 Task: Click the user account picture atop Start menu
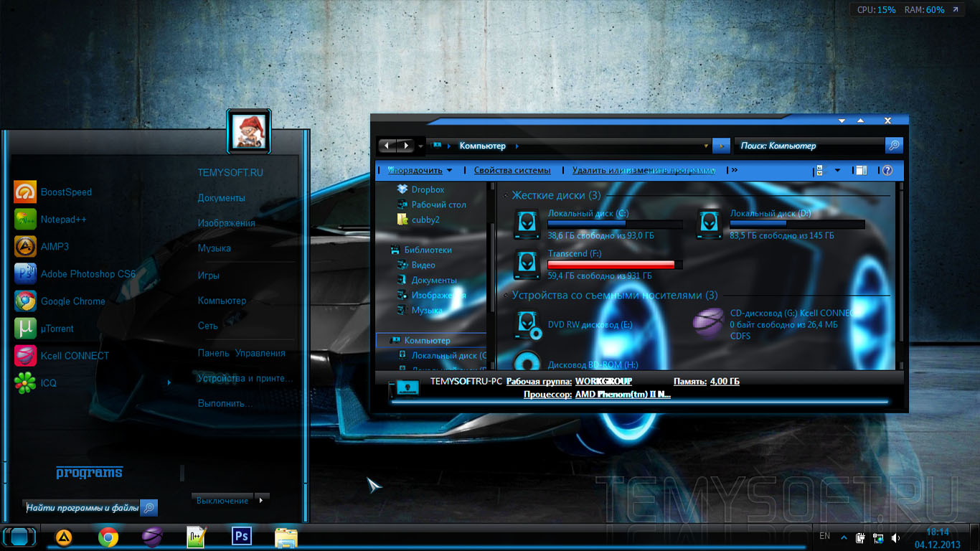(249, 132)
